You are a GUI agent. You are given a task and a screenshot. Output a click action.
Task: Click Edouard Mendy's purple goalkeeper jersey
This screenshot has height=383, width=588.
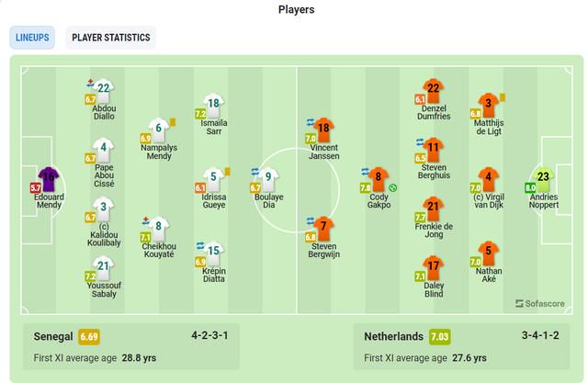pos(49,179)
